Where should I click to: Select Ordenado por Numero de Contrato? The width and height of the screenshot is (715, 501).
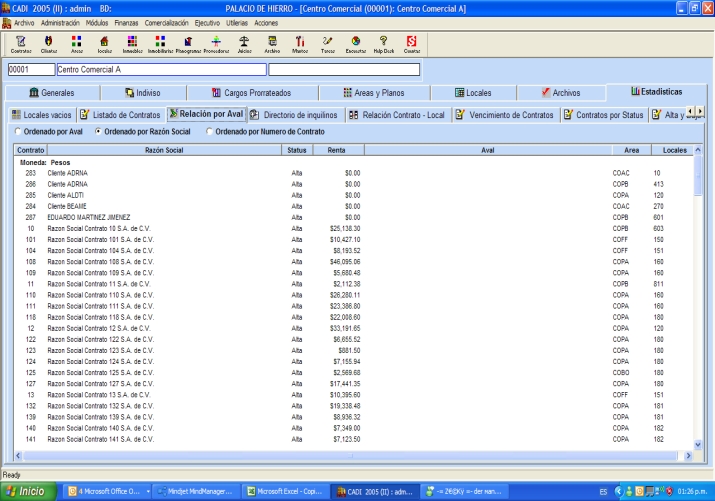coord(209,131)
